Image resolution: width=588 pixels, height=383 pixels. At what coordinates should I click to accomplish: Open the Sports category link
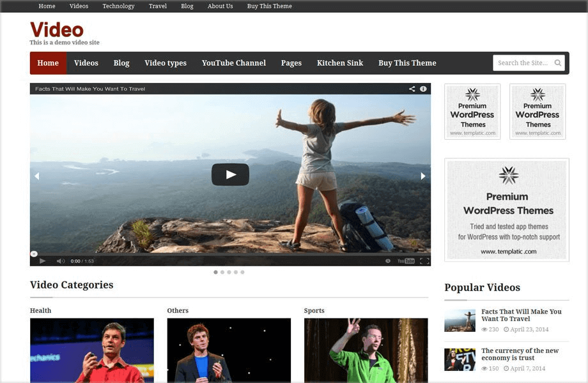point(314,310)
